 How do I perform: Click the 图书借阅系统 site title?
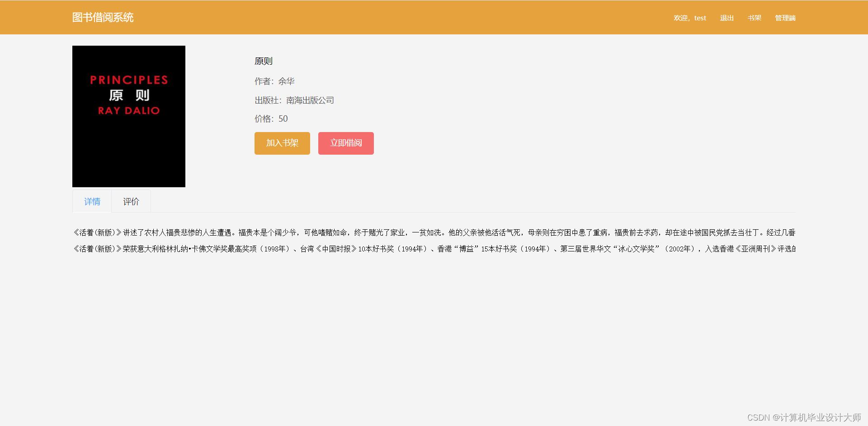pyautogui.click(x=103, y=17)
